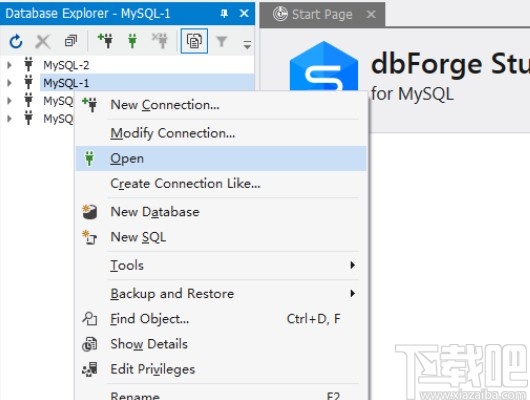Select the MySQL-2 connection
Screen dimensions: 530x400
coord(66,65)
